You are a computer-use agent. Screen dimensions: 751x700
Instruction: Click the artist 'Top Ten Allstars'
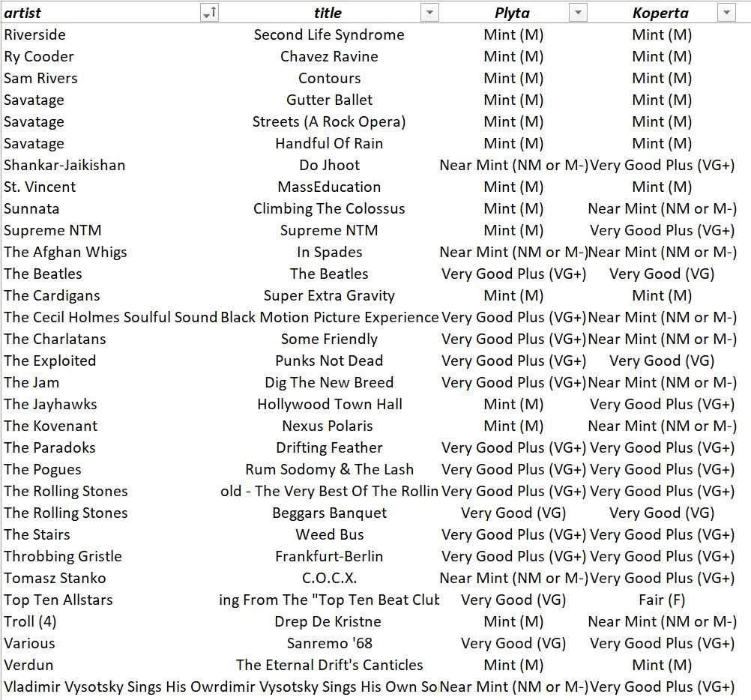coord(58,600)
